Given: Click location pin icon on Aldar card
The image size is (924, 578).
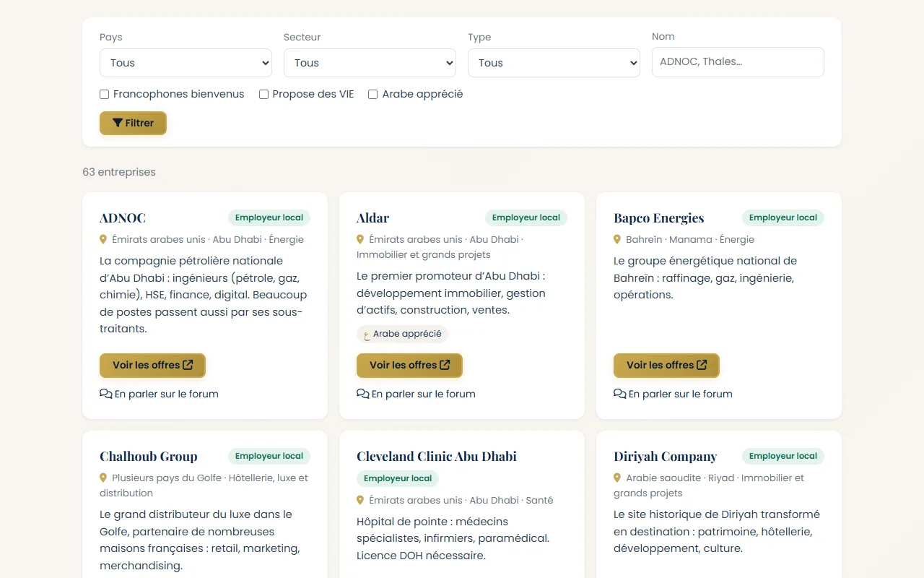Looking at the screenshot, I should [360, 239].
